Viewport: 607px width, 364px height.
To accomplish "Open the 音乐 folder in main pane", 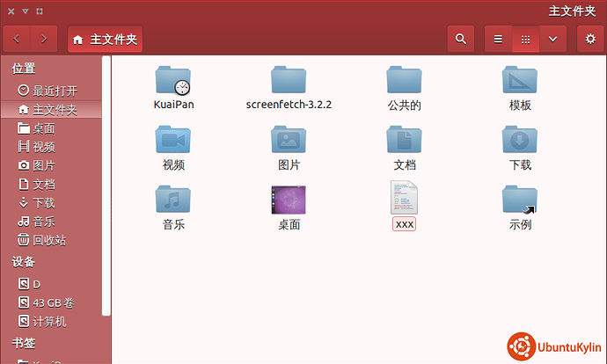I will [x=173, y=200].
